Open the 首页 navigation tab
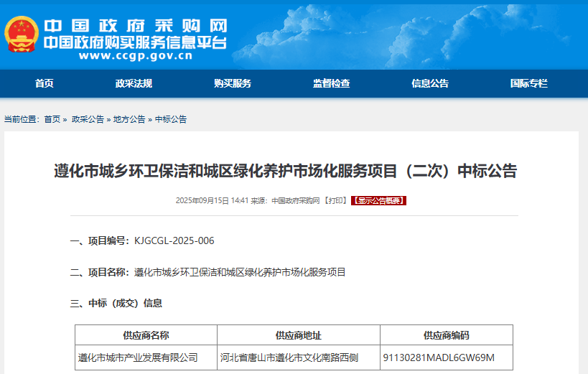Image resolution: width=588 pixels, height=374 pixels. (45, 83)
